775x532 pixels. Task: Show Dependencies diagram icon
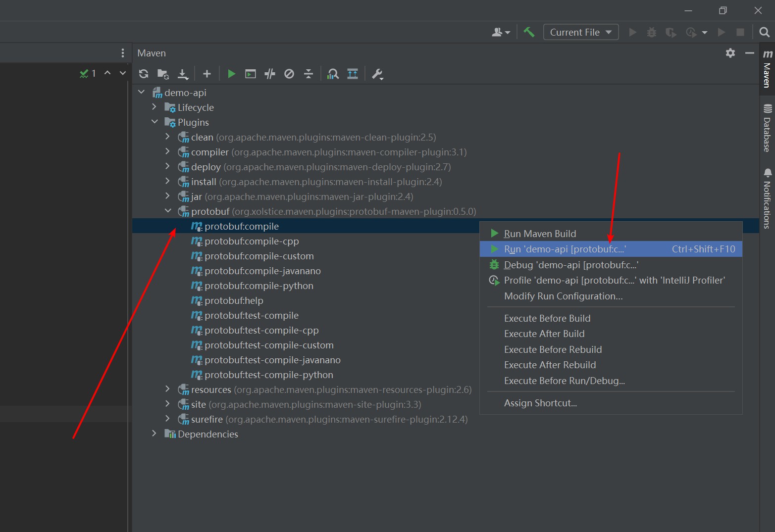click(333, 74)
